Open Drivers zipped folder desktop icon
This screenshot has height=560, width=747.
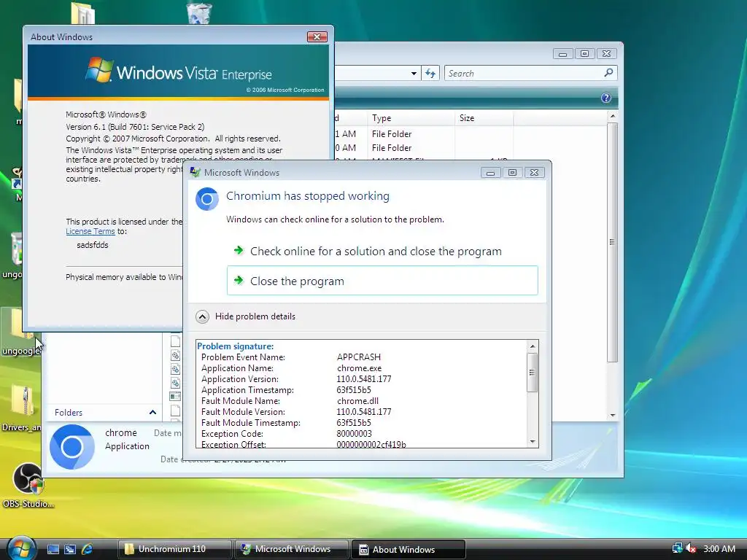pos(21,408)
